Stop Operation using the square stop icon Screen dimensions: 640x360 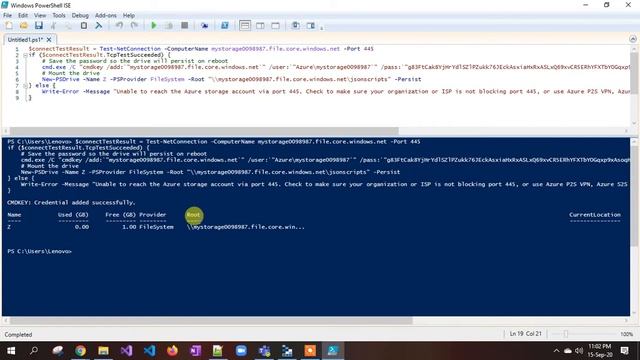[x=184, y=25]
